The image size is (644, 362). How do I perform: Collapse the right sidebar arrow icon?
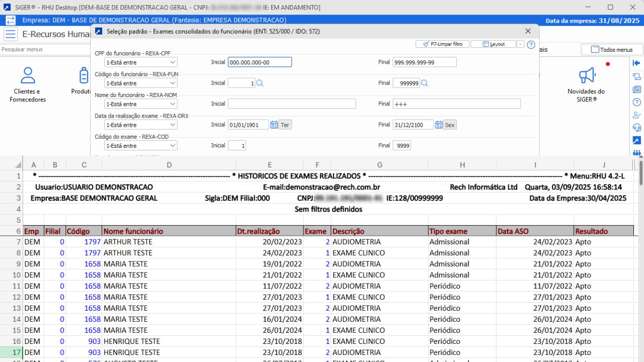[x=636, y=63]
